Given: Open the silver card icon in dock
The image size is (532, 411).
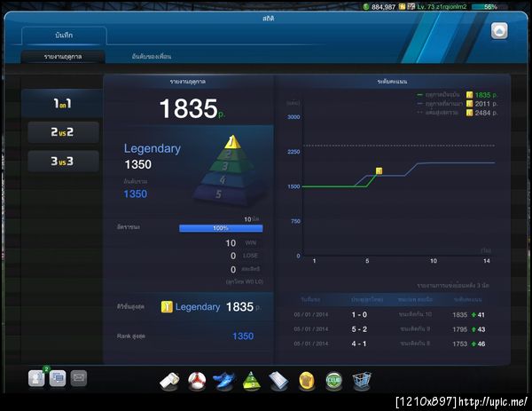Looking at the screenshot, I should click(278, 381).
